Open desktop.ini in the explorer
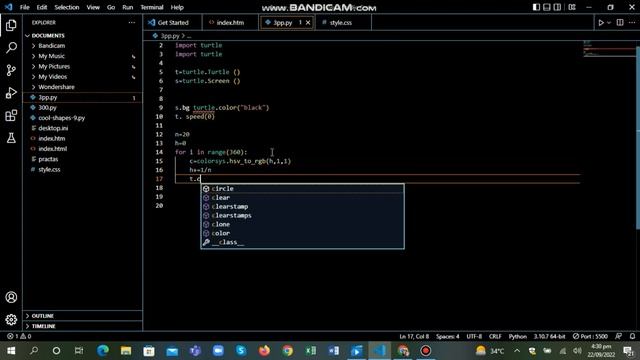Viewport: 640px width, 360px height. coord(83,128)
